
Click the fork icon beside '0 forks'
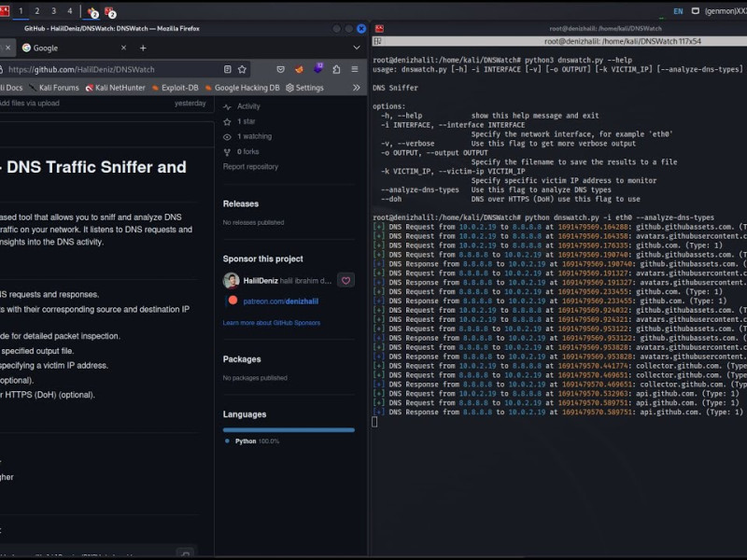[x=227, y=152]
